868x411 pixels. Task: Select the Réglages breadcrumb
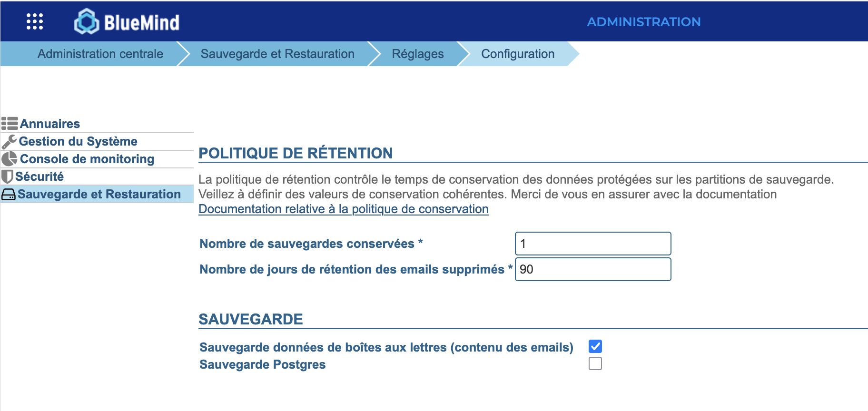(418, 54)
